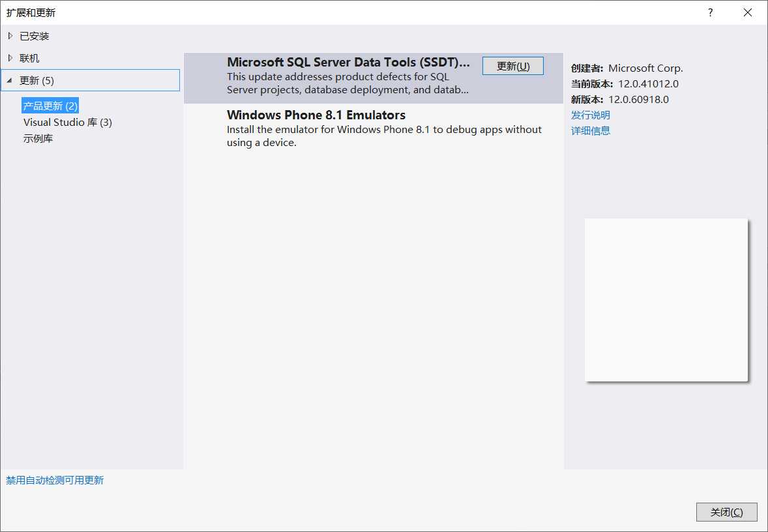Open the 详细信息 link

pos(590,131)
